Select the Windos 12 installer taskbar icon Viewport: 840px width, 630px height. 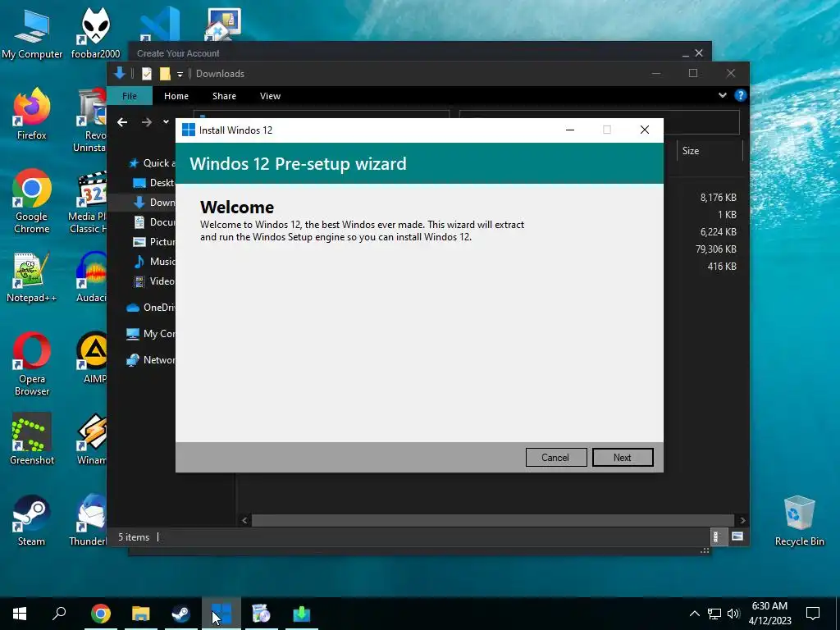click(x=221, y=614)
